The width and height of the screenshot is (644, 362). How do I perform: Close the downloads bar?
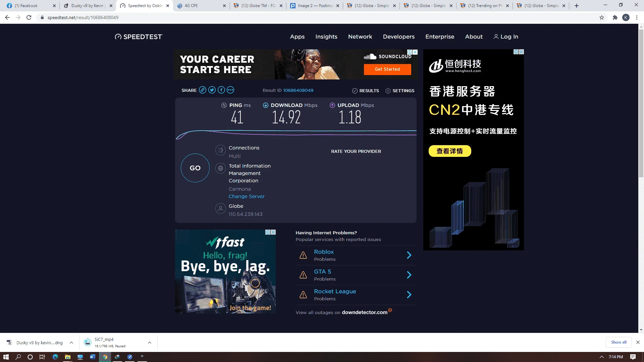tap(638, 342)
